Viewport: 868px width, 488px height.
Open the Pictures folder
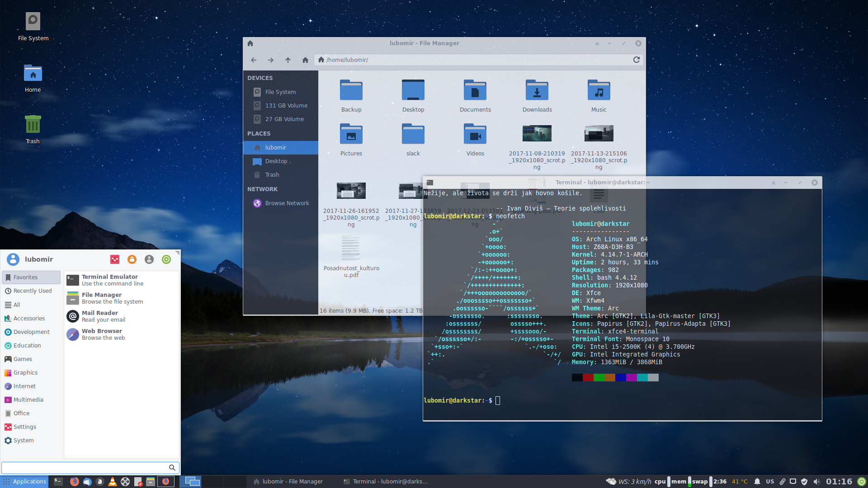point(351,140)
